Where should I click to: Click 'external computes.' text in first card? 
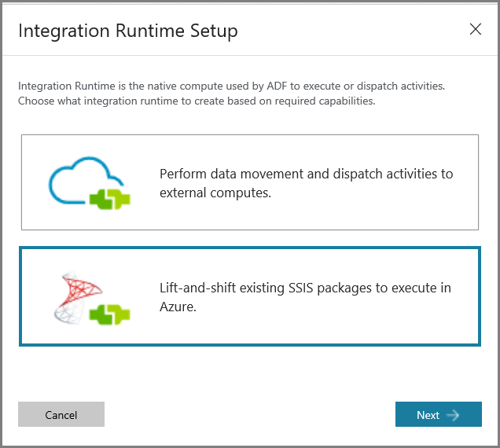tap(215, 193)
